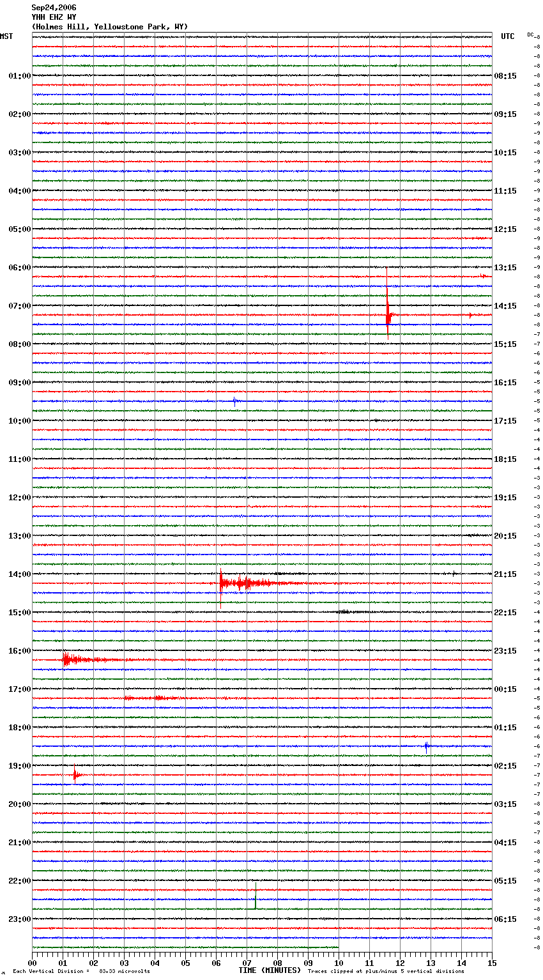Click the 08:15 UTC time label

[505, 76]
